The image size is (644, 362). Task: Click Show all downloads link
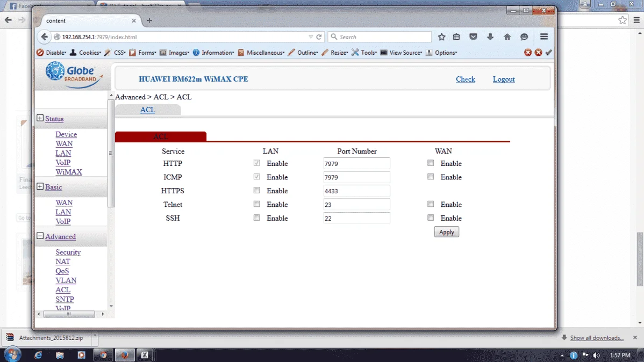point(596,338)
